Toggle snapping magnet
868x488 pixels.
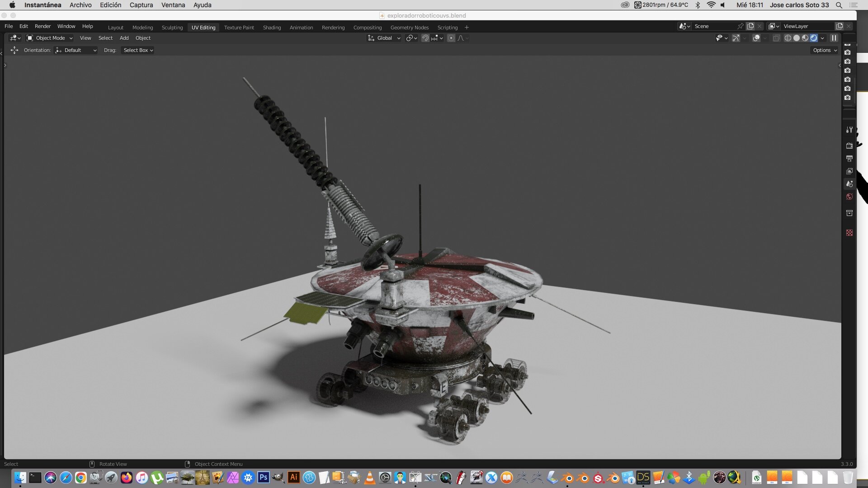(425, 38)
